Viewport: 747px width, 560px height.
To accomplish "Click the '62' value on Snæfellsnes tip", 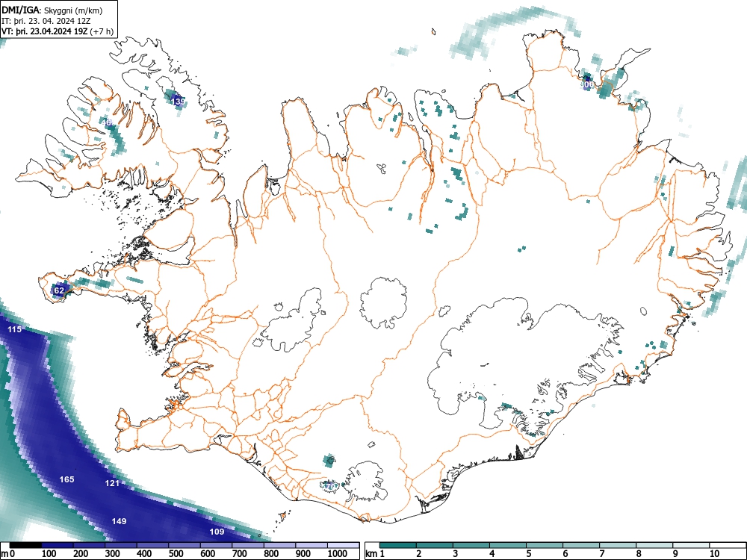I will point(59,290).
